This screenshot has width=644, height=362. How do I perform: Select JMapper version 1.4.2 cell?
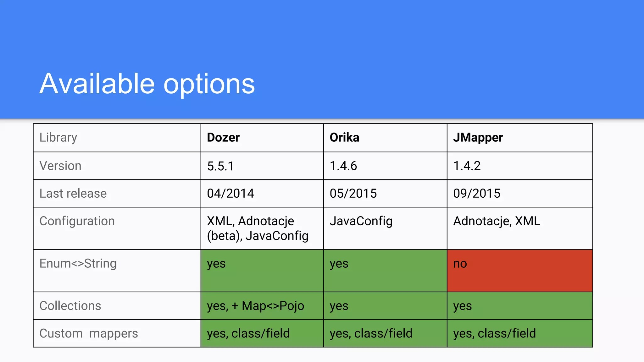pos(520,166)
